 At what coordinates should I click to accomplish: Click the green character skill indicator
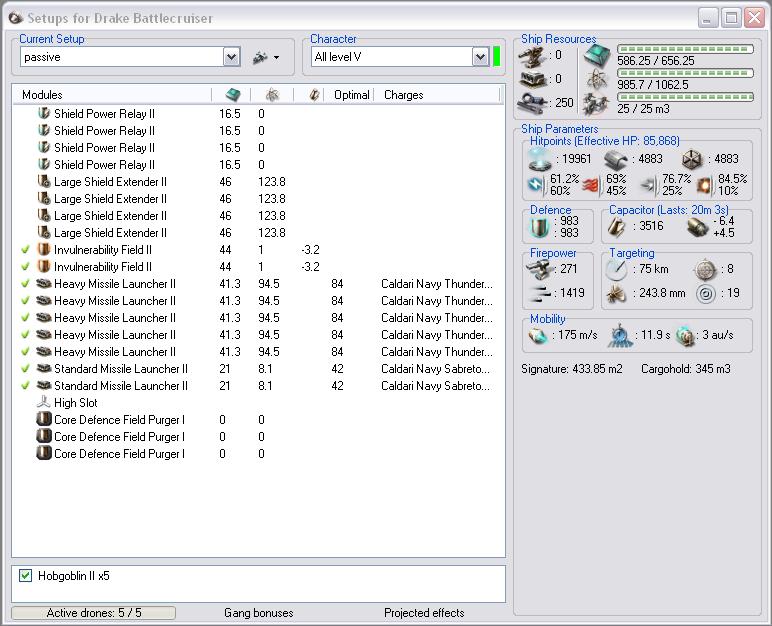point(496,57)
